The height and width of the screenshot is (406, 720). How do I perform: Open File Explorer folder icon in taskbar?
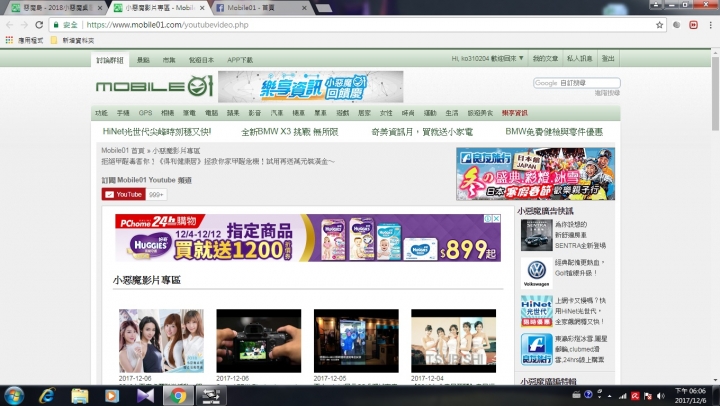click(x=79, y=395)
